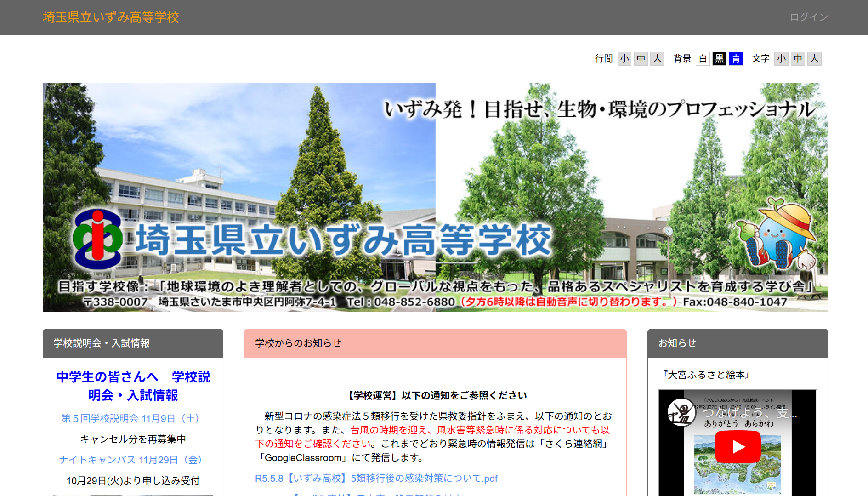Click the blue mascot character in banner
Image resolution: width=868 pixels, height=496 pixels.
(776, 234)
